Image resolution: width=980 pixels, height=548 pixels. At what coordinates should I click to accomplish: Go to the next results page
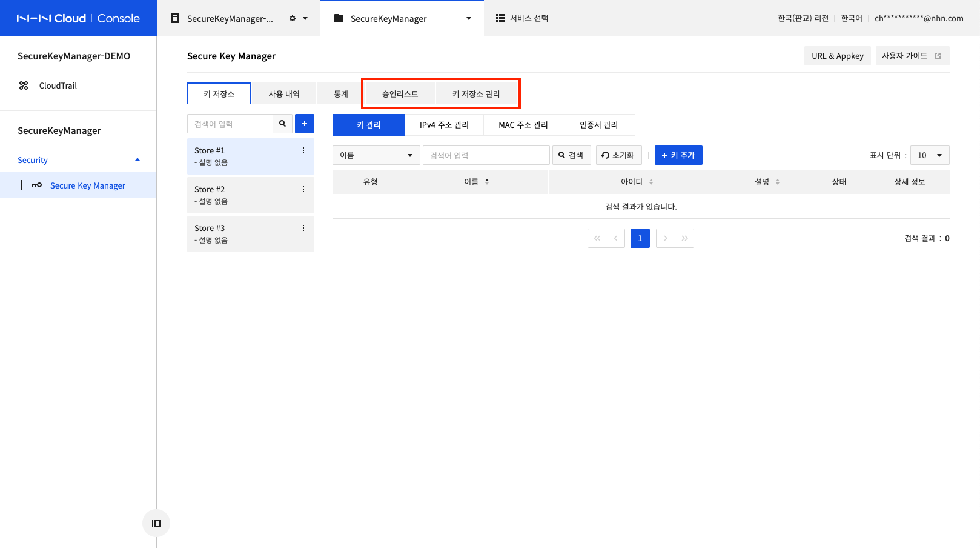coord(665,238)
